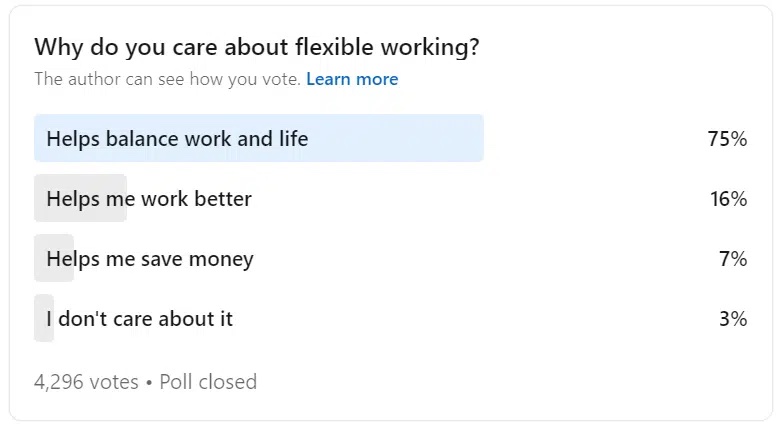
Task: Click the bullet separator before 'Poll closed'
Action: (149, 383)
